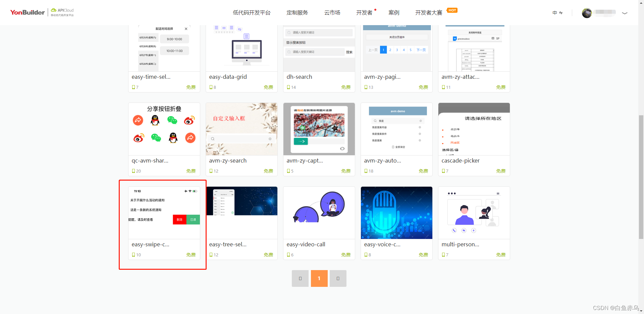Click 免费 label on easy-time-sel... card
644x314 pixels.
point(191,87)
